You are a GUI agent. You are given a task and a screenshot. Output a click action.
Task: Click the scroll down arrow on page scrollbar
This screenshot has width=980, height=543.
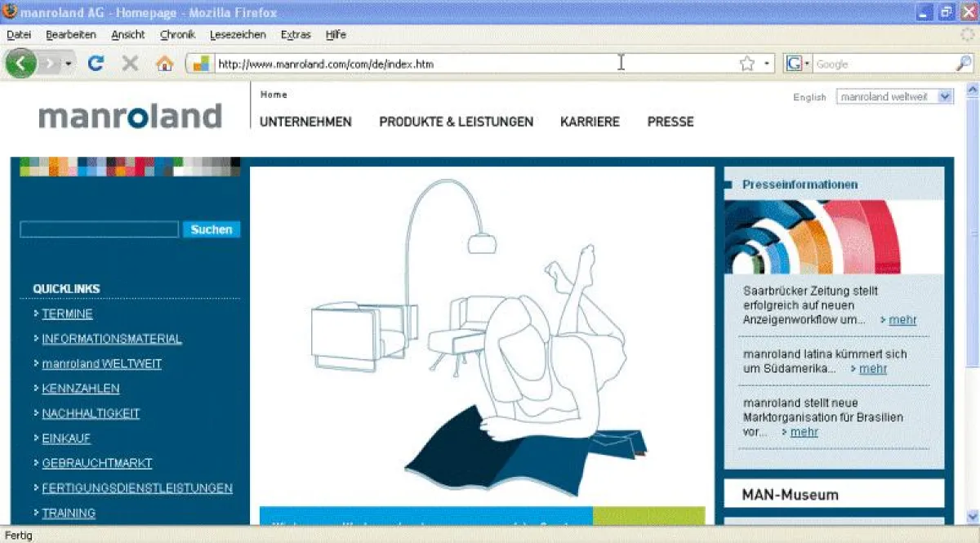tap(972, 517)
